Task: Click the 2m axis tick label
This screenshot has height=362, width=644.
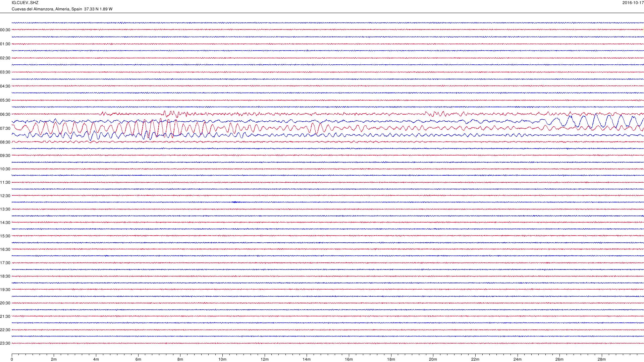Action: coord(54,359)
